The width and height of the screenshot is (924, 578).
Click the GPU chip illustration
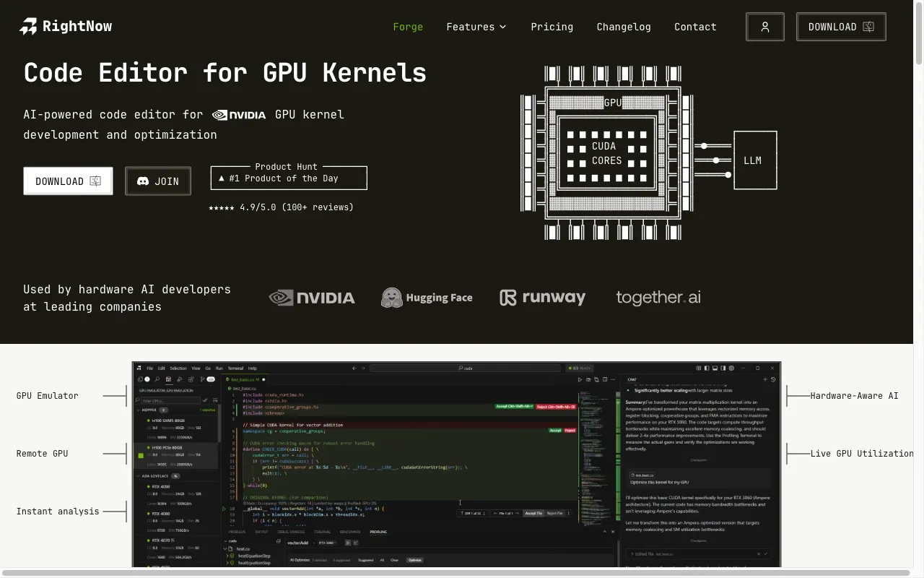point(606,153)
